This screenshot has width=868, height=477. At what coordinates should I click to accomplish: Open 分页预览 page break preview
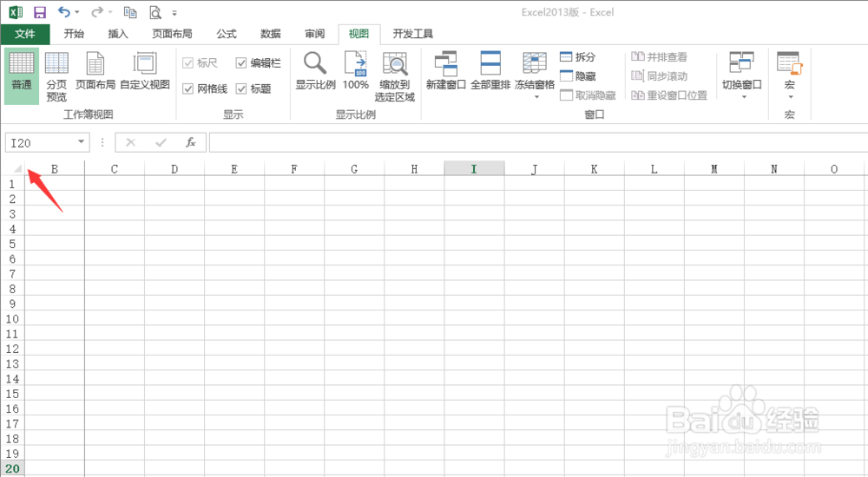pyautogui.click(x=56, y=75)
